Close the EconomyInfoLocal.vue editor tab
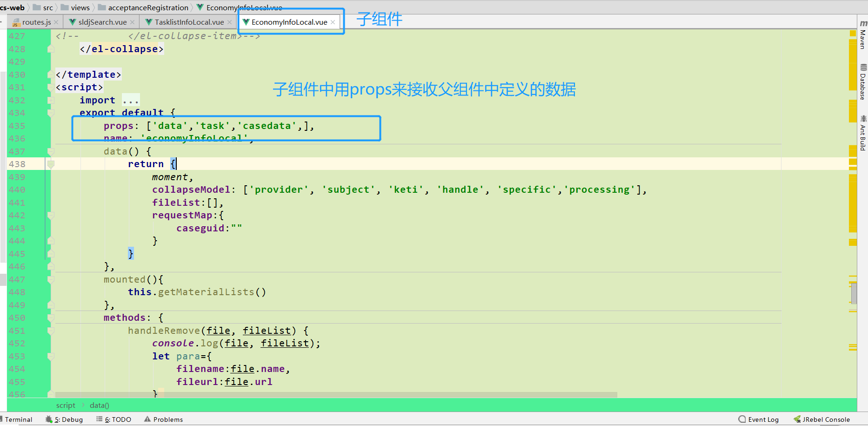This screenshot has height=426, width=868. [333, 22]
